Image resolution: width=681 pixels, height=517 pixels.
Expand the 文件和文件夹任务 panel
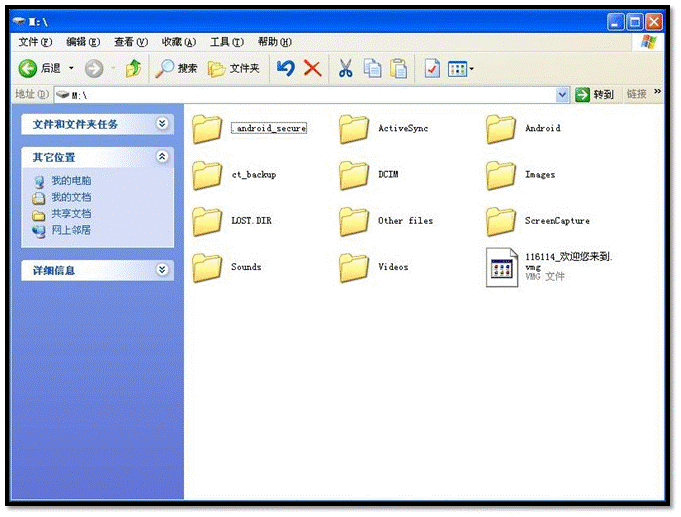[x=162, y=124]
